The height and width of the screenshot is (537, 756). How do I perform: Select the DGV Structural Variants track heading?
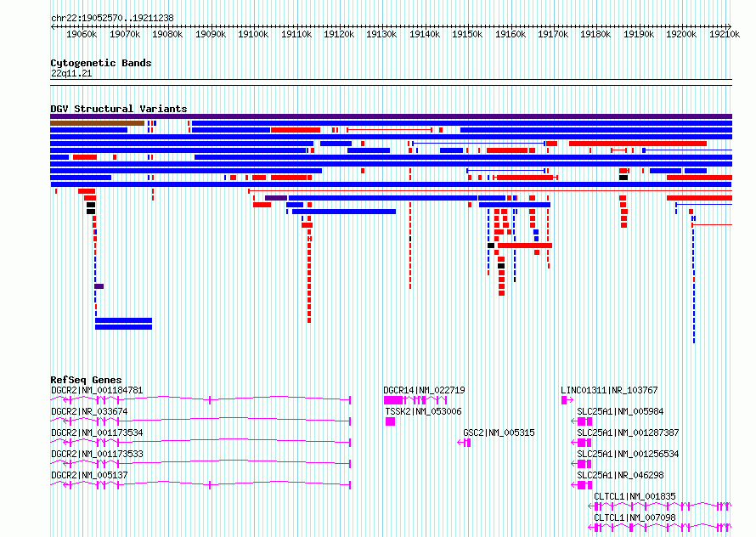pyautogui.click(x=119, y=109)
